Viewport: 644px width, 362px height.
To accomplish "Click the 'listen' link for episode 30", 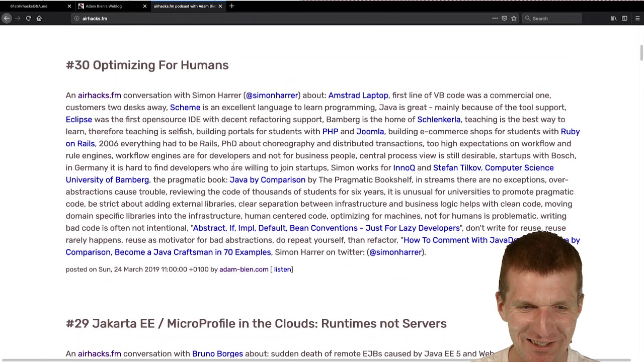I will coord(283,269).
